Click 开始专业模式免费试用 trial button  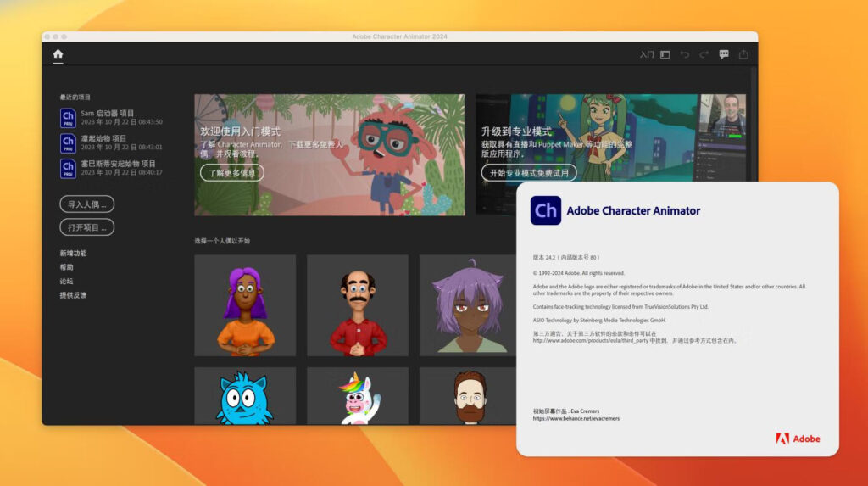[x=529, y=173]
